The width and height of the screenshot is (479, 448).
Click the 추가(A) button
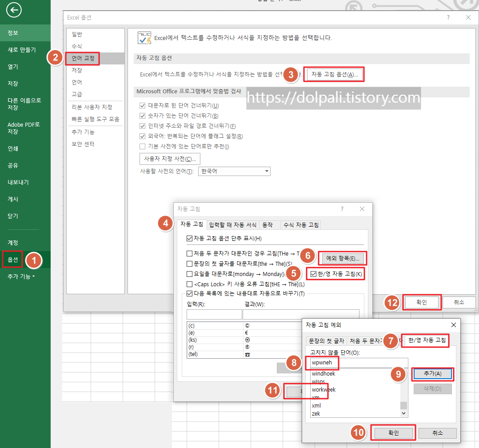[433, 374]
